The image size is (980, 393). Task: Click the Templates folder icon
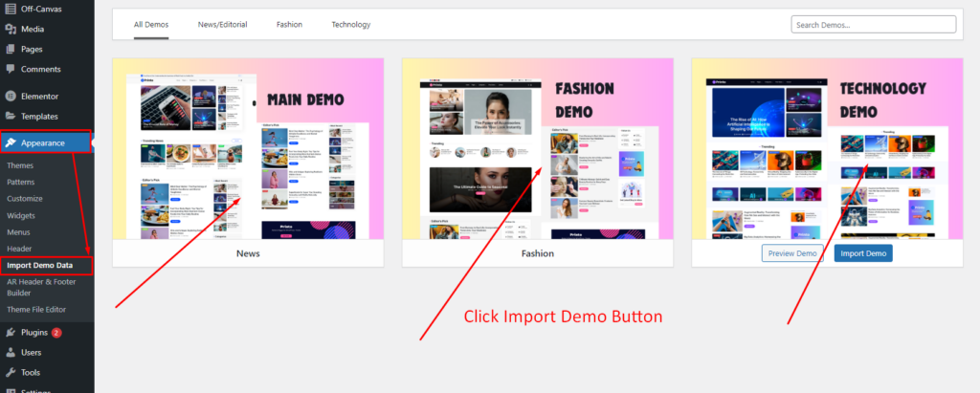[x=10, y=116]
